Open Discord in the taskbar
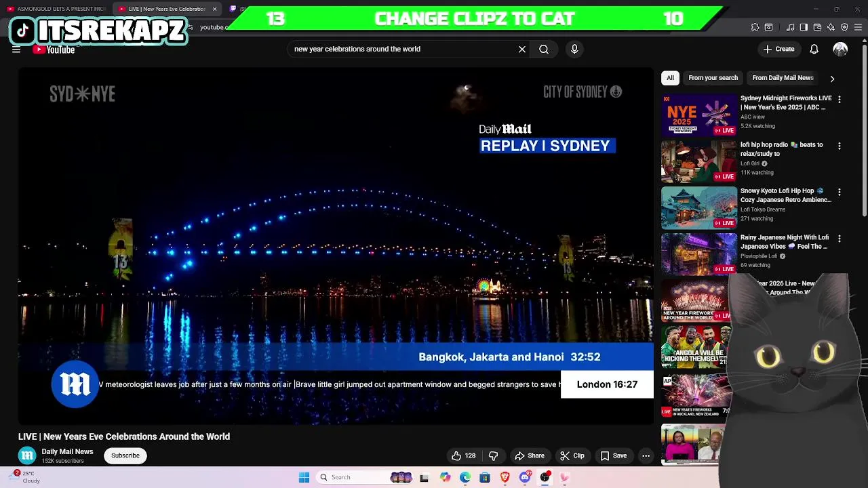The width and height of the screenshot is (868, 488). (525, 477)
